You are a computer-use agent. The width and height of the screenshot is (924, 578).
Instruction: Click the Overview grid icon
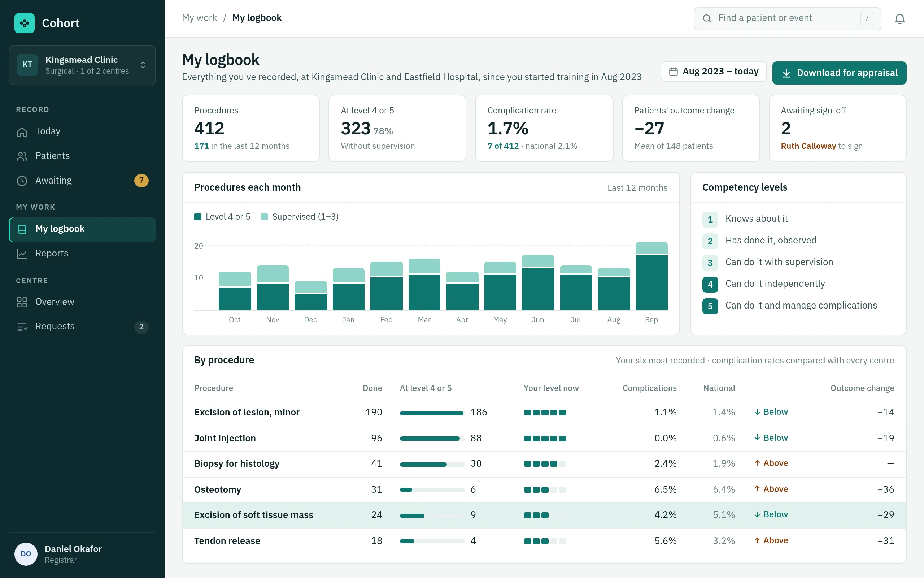tap(22, 302)
